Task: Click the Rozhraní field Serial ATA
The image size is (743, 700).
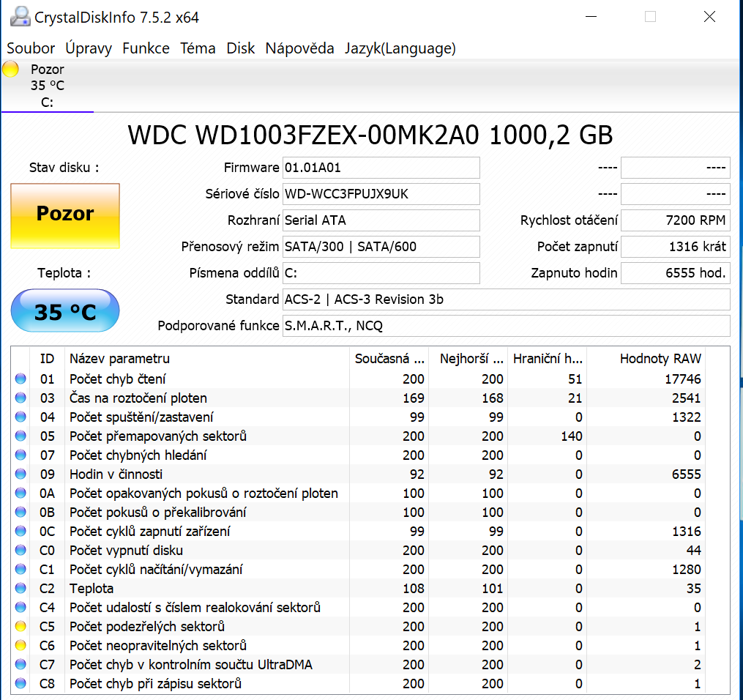Action: (x=381, y=220)
